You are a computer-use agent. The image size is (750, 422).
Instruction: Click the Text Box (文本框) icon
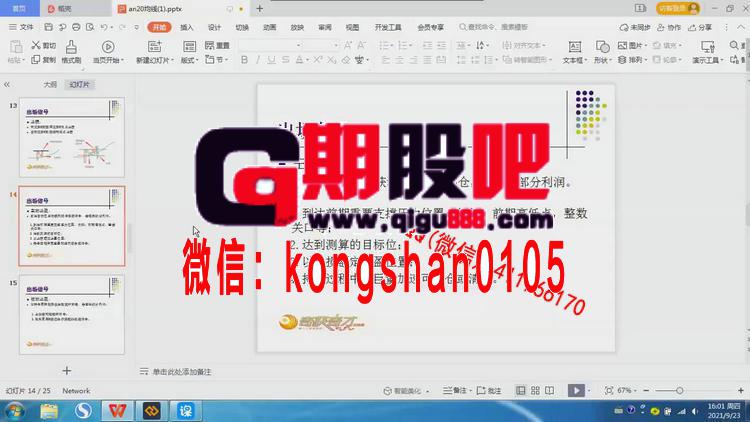(574, 46)
